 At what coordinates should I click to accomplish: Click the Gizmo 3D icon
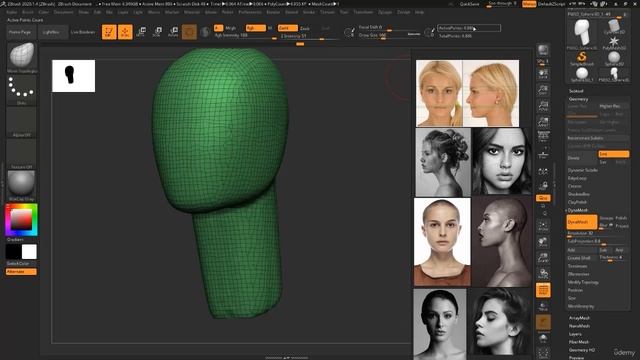[189, 32]
